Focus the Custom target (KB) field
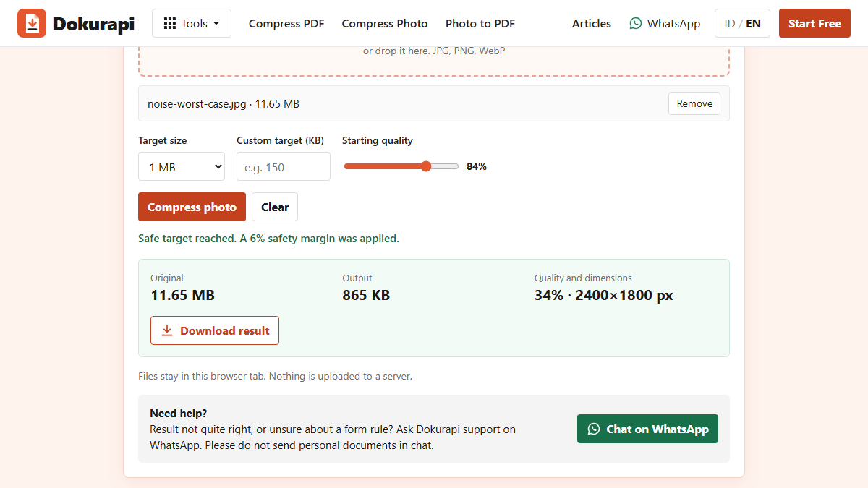Screen dimensions: 868x488 284,166
